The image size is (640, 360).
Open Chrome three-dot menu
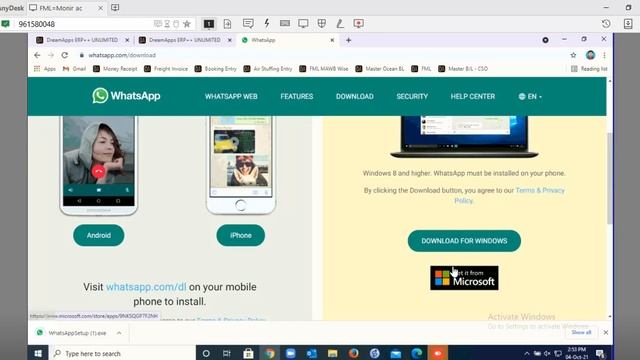[x=604, y=55]
